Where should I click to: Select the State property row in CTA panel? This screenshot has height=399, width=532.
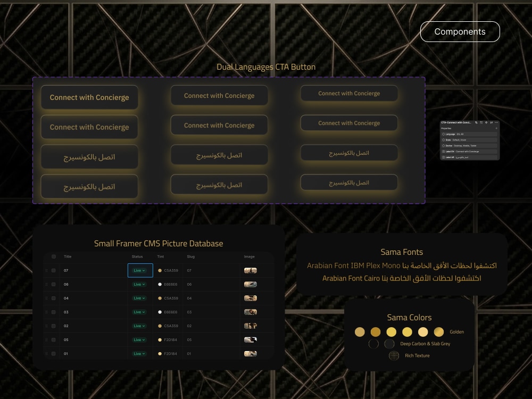point(469,140)
